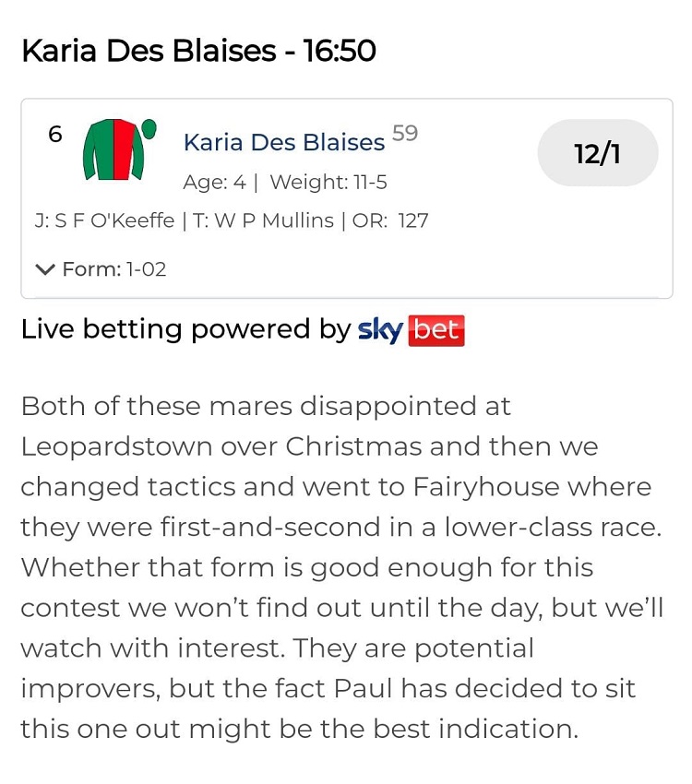
Task: Expand the Form chevron arrow
Action: pyautogui.click(x=45, y=270)
